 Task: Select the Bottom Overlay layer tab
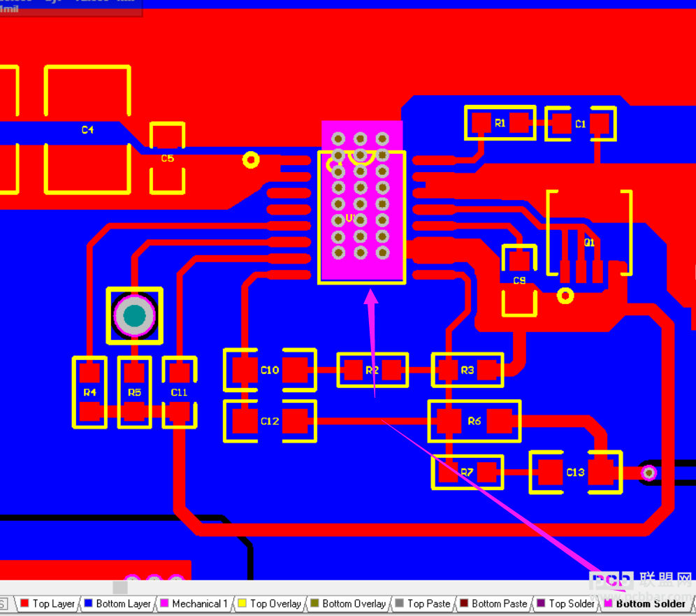point(349,603)
